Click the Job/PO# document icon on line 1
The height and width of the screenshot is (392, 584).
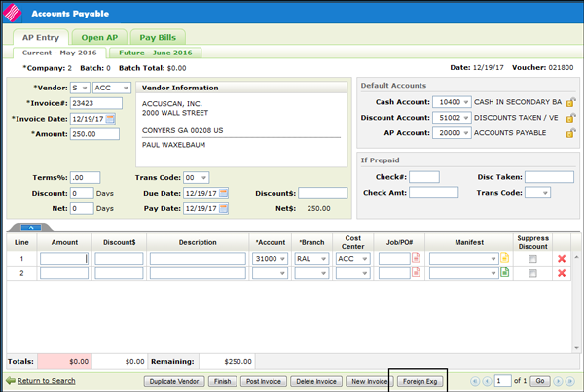tap(417, 259)
